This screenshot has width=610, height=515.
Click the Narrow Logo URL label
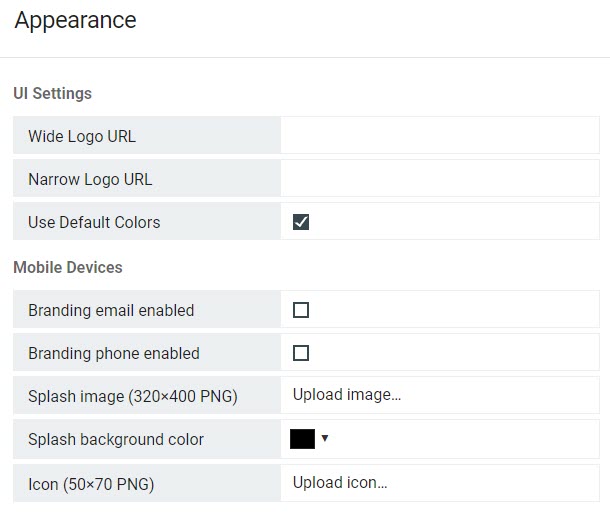click(x=90, y=180)
